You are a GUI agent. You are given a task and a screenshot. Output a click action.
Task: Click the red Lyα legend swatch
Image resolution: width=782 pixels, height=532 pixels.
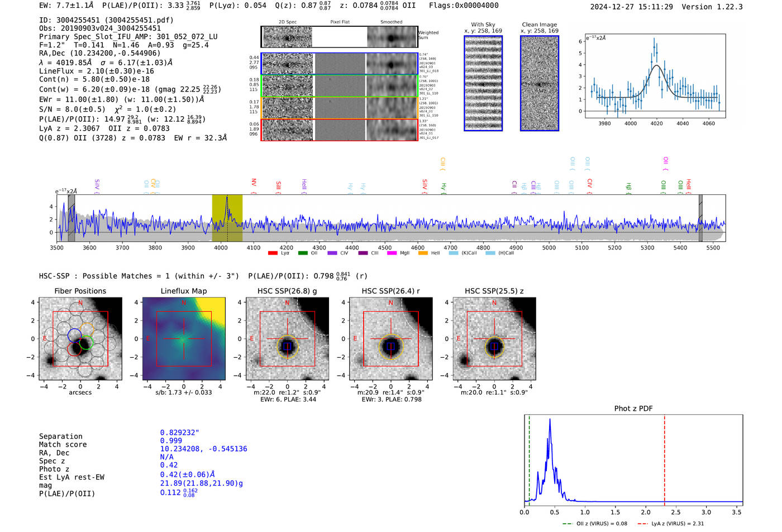(x=273, y=253)
